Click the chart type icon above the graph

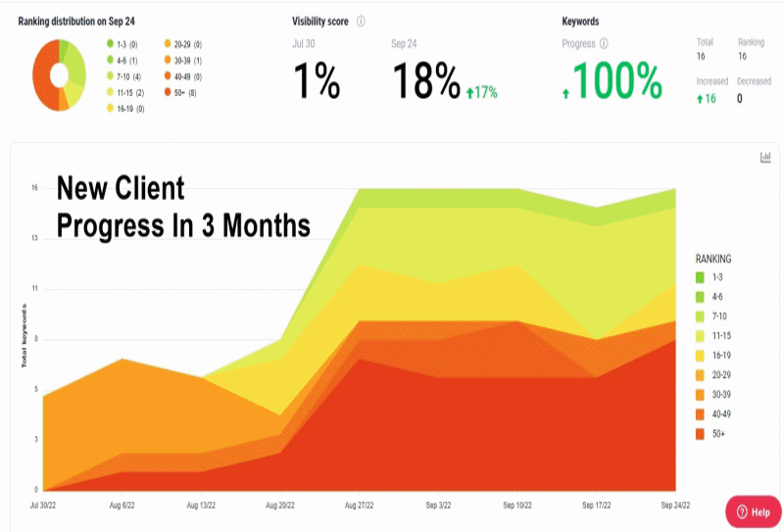765,158
